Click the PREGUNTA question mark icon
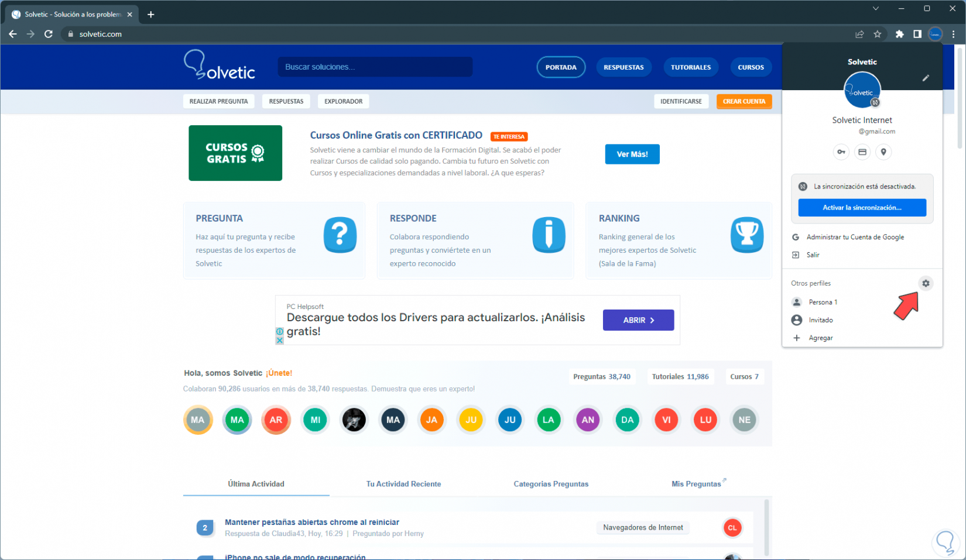The image size is (966, 560). coord(340,235)
